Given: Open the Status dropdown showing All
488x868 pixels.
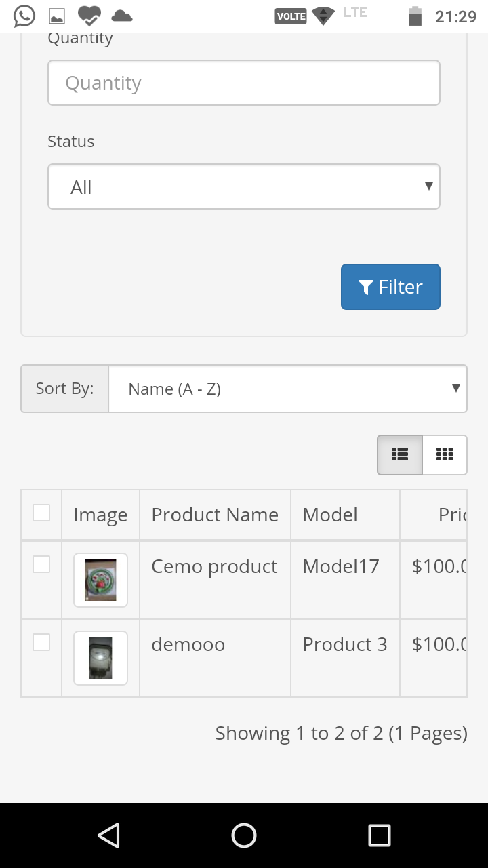Looking at the screenshot, I should (244, 186).
